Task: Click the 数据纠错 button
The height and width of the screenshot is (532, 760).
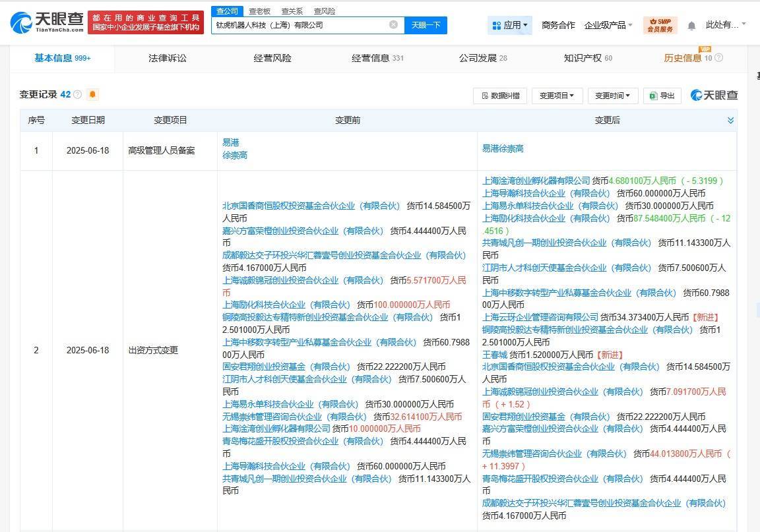Action: coord(500,96)
